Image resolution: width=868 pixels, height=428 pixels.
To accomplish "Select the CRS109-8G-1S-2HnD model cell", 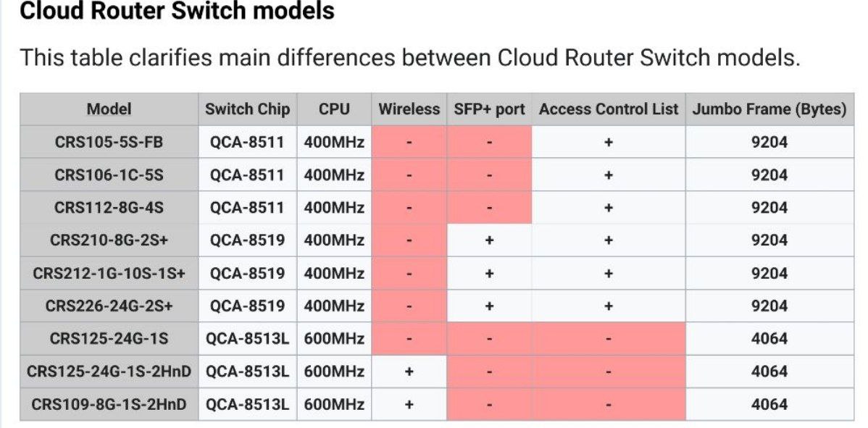I will (x=109, y=404).
